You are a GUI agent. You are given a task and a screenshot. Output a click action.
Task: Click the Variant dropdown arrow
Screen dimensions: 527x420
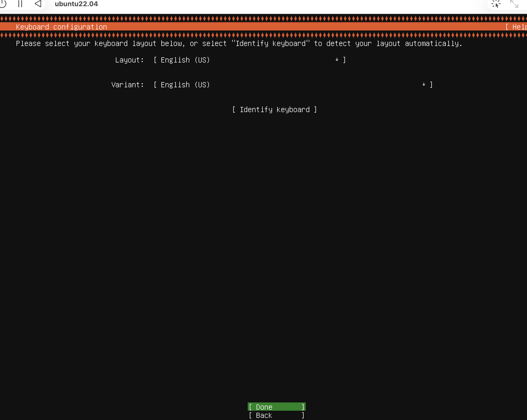click(424, 84)
